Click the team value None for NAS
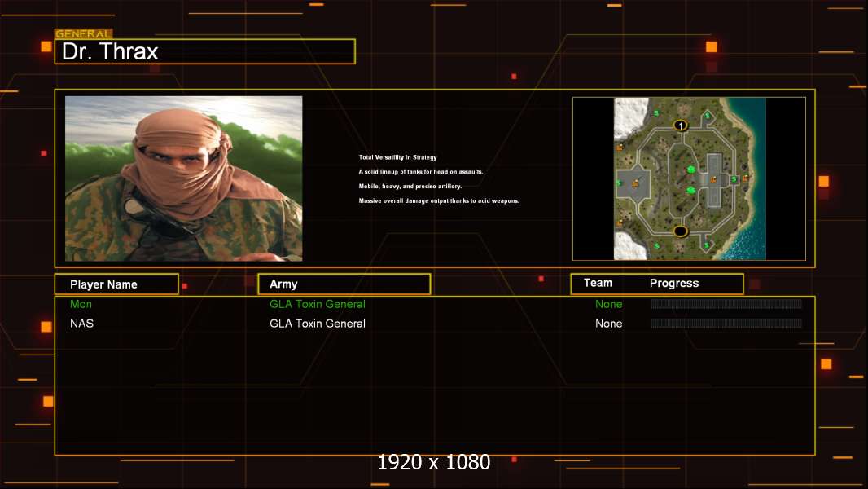868x489 pixels. tap(608, 324)
